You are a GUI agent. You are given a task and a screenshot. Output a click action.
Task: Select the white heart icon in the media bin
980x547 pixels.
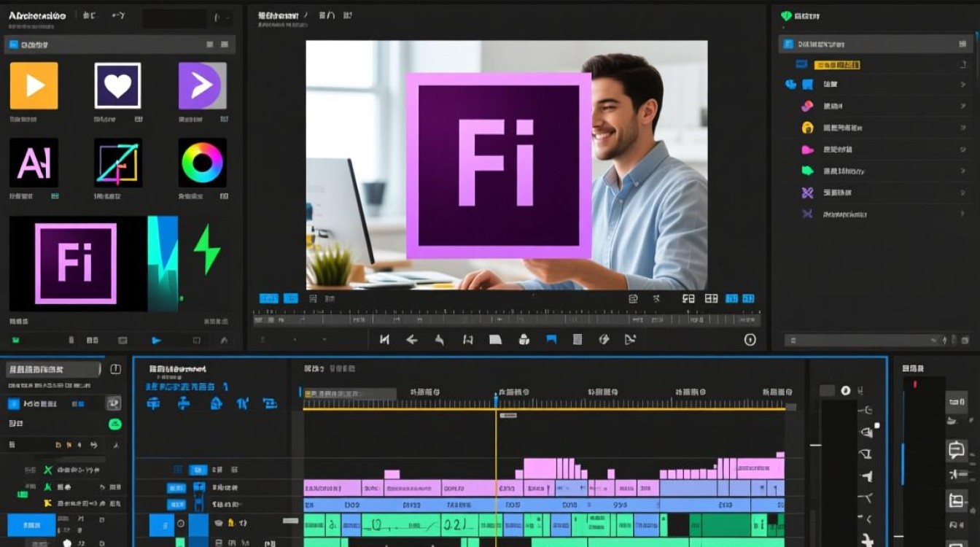(x=117, y=85)
